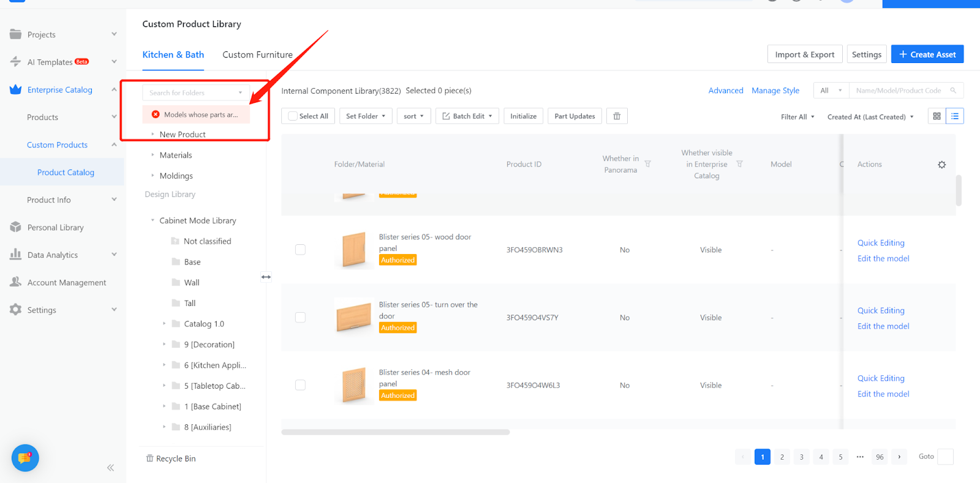Image resolution: width=980 pixels, height=483 pixels.
Task: Switch to grid view layout icon
Action: coord(937,116)
